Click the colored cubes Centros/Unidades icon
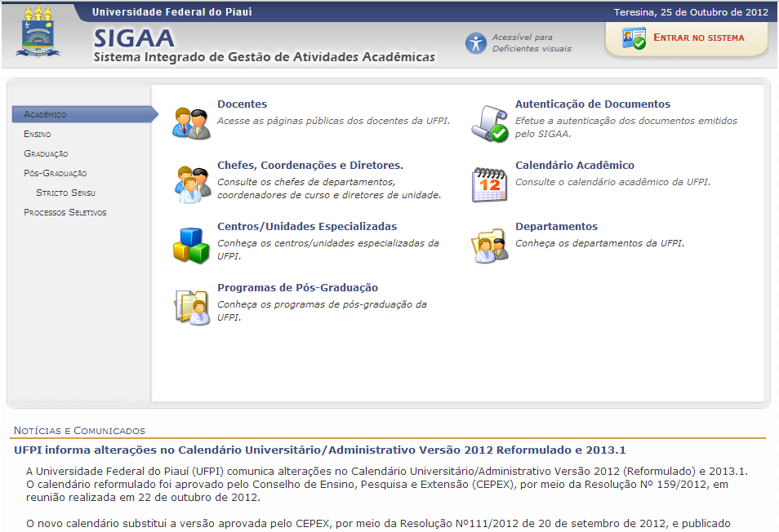Image resolution: width=779 pixels, height=532 pixels. [x=191, y=246]
